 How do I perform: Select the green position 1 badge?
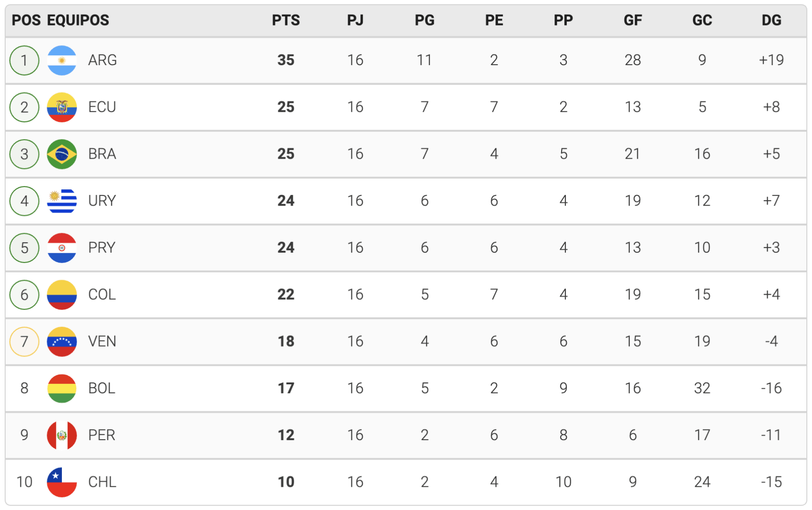pyautogui.click(x=25, y=60)
